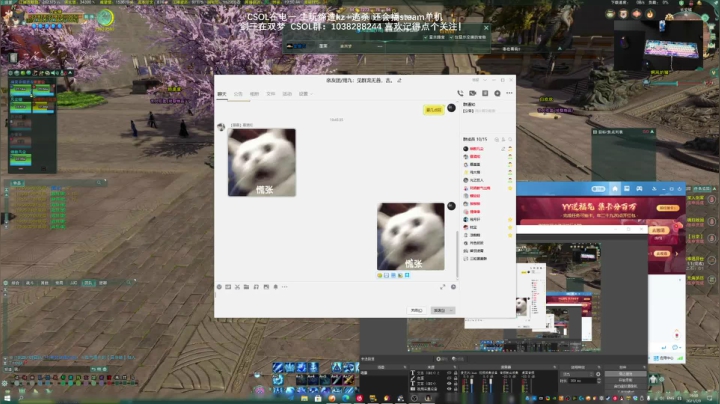Viewport: 720px width, 404px height.
Task: Click the Send button below message input
Action: [440, 311]
